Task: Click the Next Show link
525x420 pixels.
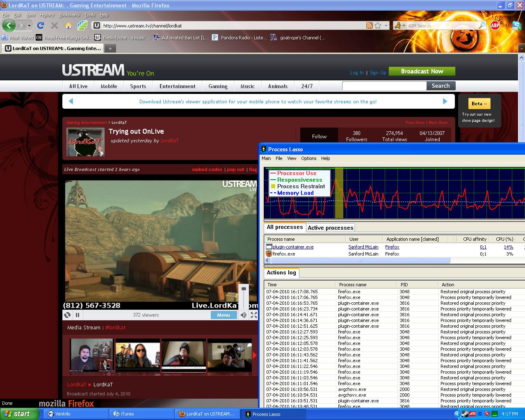Action: 438,122
